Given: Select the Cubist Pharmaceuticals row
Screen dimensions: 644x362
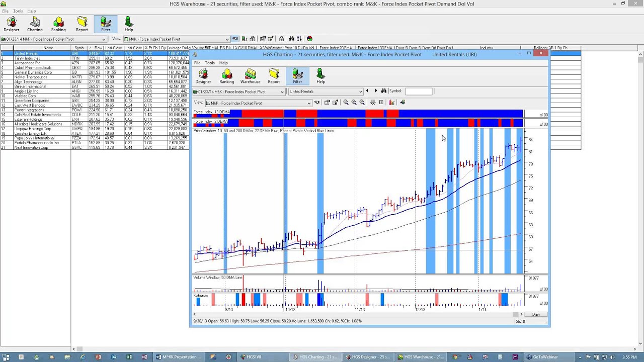Looking at the screenshot, I should (x=95, y=68).
